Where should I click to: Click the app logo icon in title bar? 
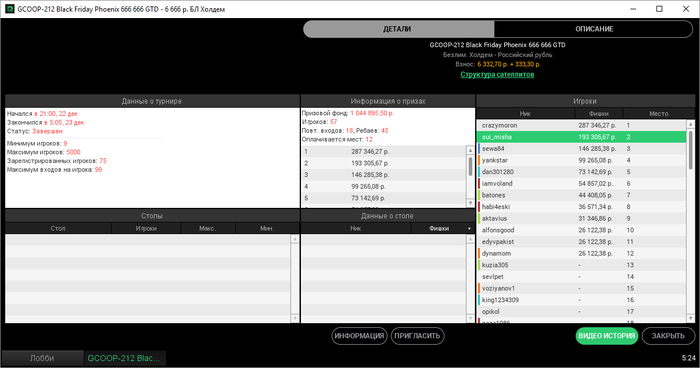tap(9, 9)
